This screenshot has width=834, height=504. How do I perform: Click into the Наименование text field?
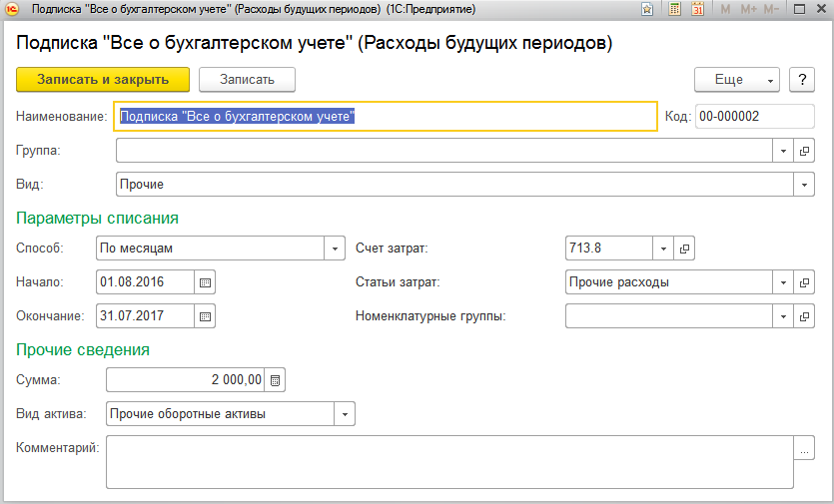(386, 117)
